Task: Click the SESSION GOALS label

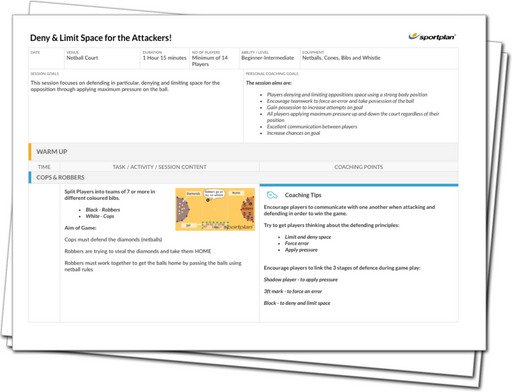Action: pos(45,74)
